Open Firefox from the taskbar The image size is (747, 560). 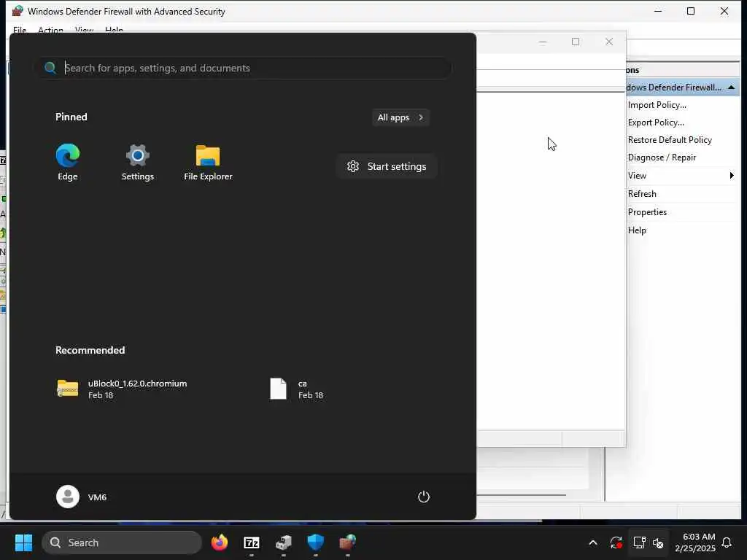click(x=220, y=542)
